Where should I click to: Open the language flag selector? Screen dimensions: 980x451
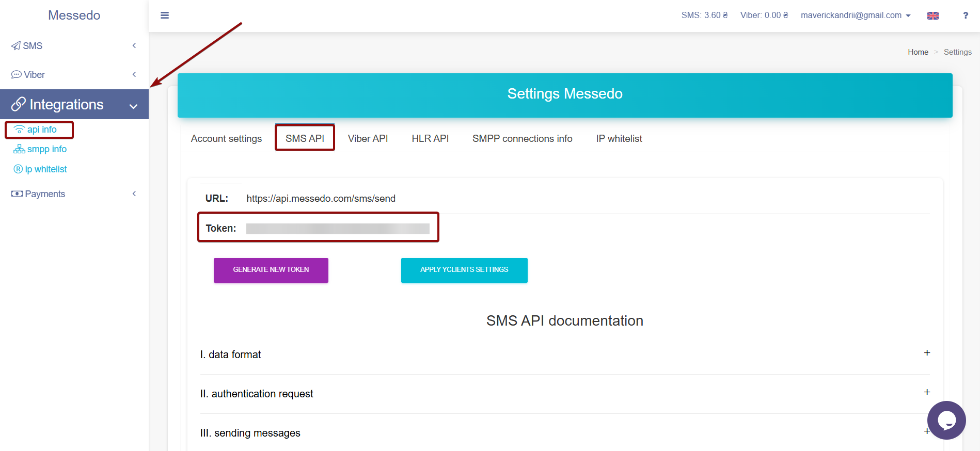coord(933,15)
